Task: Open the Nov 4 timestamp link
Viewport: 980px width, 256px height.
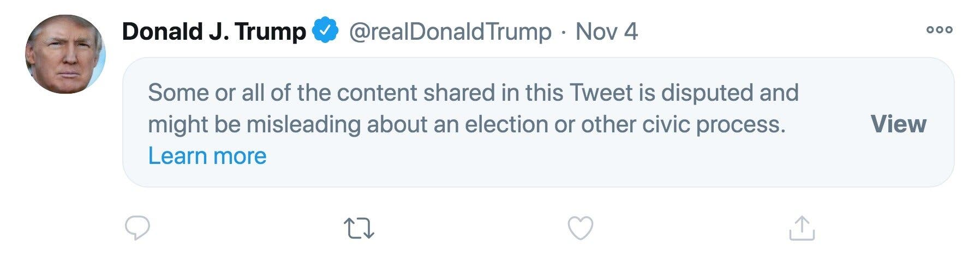Action: point(606,32)
